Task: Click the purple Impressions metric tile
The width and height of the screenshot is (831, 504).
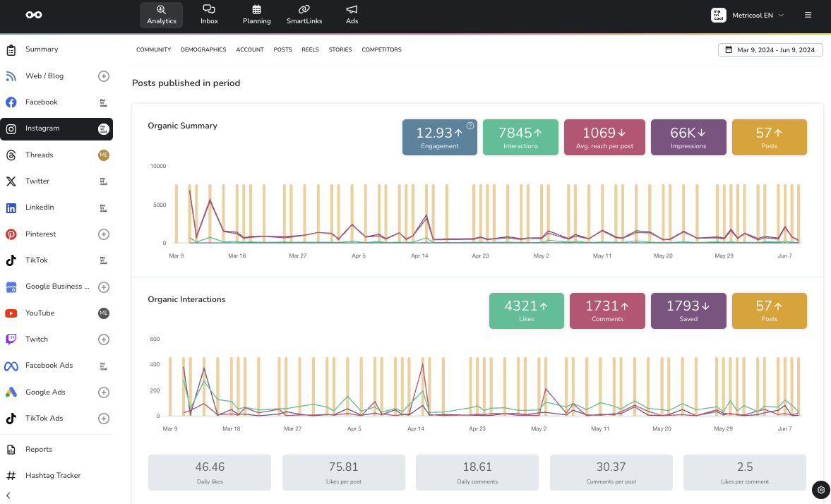Action: (x=688, y=137)
